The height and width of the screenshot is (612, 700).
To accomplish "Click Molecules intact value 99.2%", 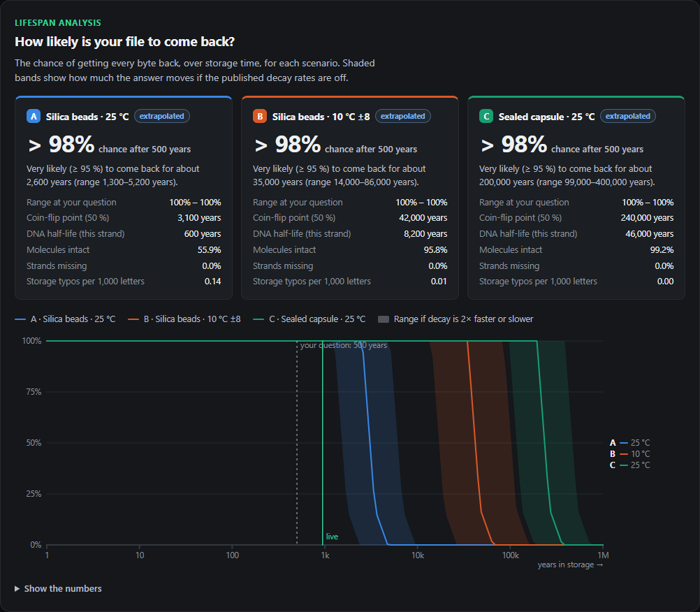I will 662,250.
